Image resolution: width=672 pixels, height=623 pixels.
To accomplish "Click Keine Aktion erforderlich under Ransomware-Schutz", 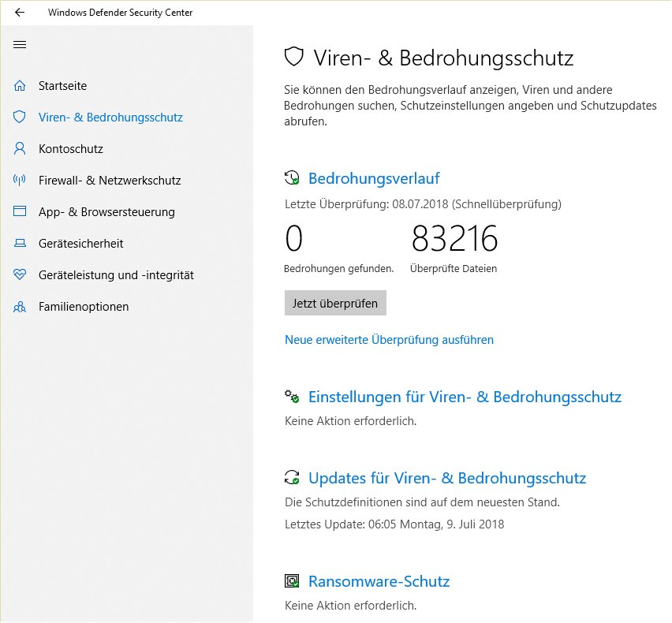I will 350,606.
